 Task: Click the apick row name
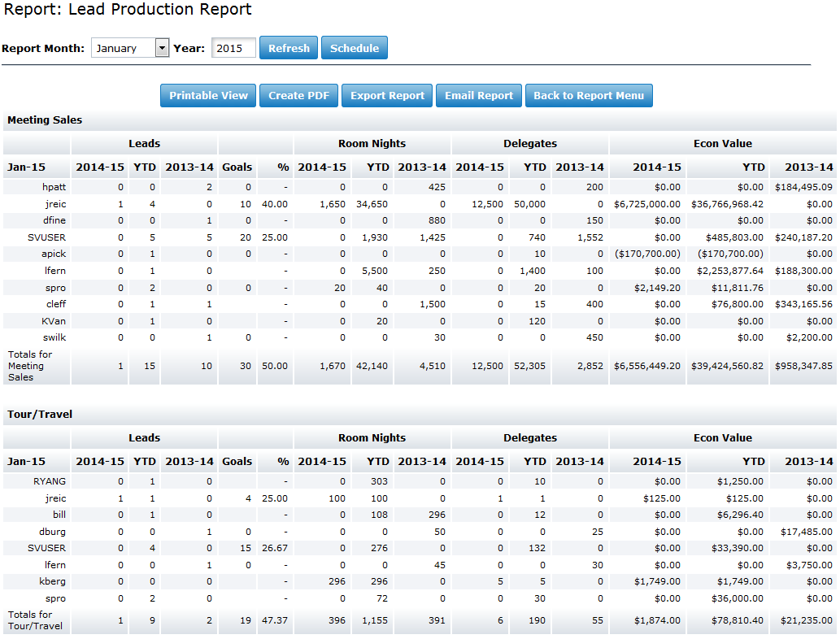[x=54, y=254]
